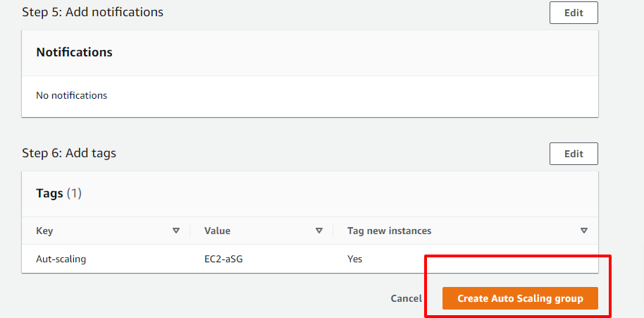Cancel the Auto Scaling group creation
Image resolution: width=644 pixels, height=318 pixels.
pyautogui.click(x=406, y=298)
